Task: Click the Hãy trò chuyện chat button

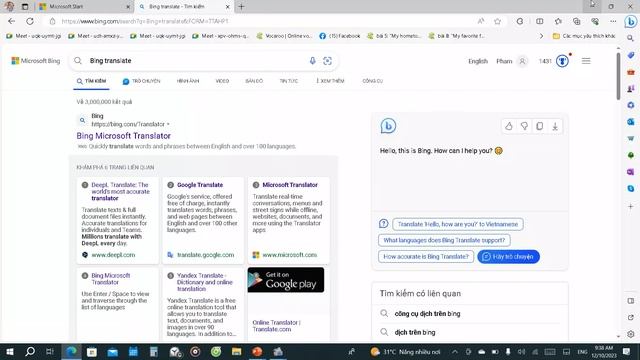Action: pos(508,257)
